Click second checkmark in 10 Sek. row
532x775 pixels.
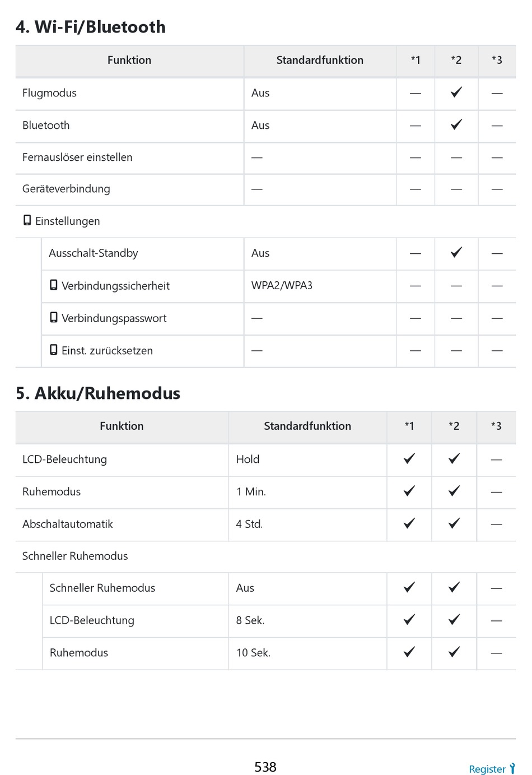click(x=454, y=652)
